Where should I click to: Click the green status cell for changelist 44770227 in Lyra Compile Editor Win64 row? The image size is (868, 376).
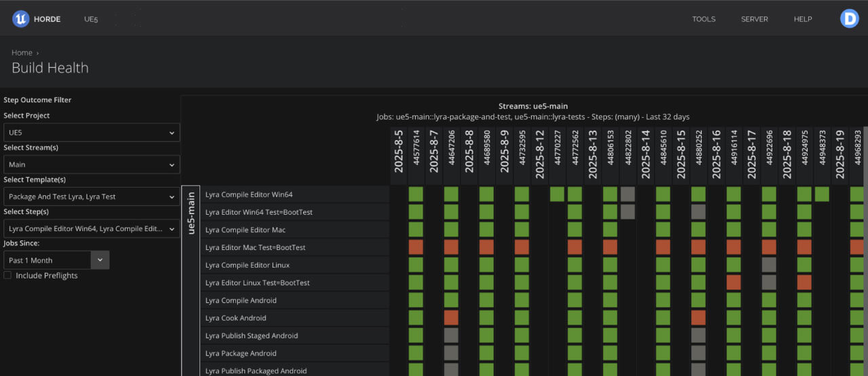pos(557,194)
